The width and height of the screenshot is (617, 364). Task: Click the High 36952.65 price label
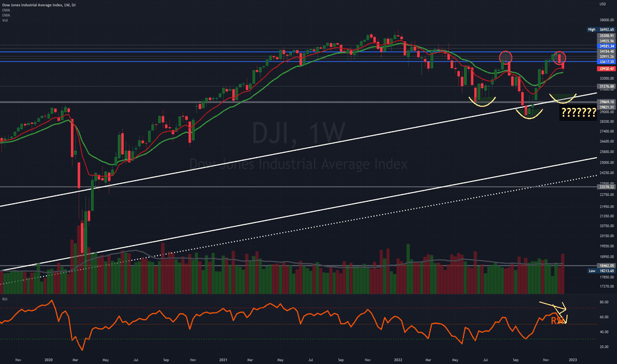pyautogui.click(x=601, y=30)
